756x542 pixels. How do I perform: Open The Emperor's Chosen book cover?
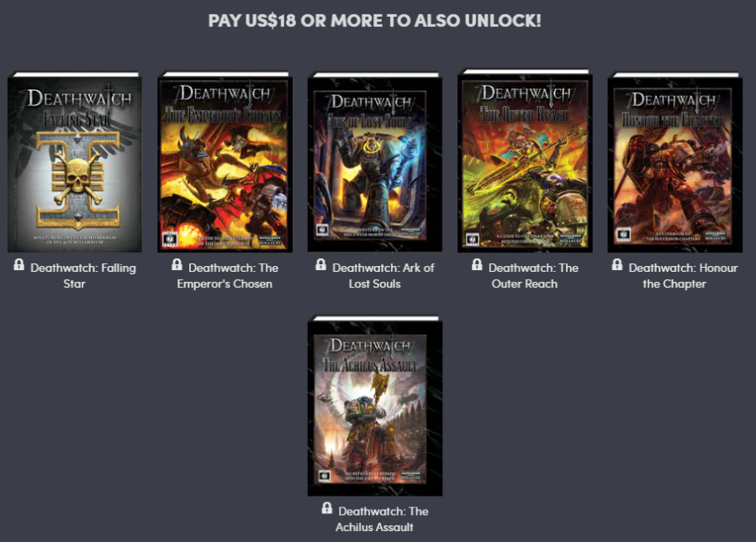(x=225, y=162)
